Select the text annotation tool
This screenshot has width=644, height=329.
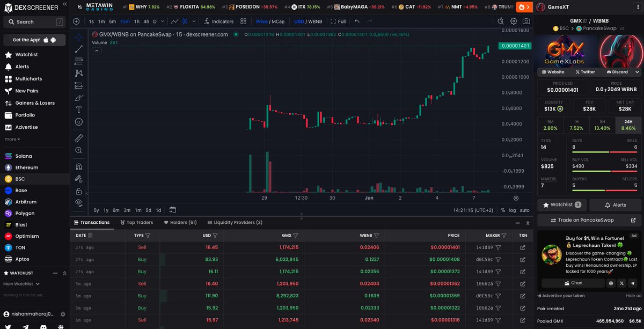[79, 109]
